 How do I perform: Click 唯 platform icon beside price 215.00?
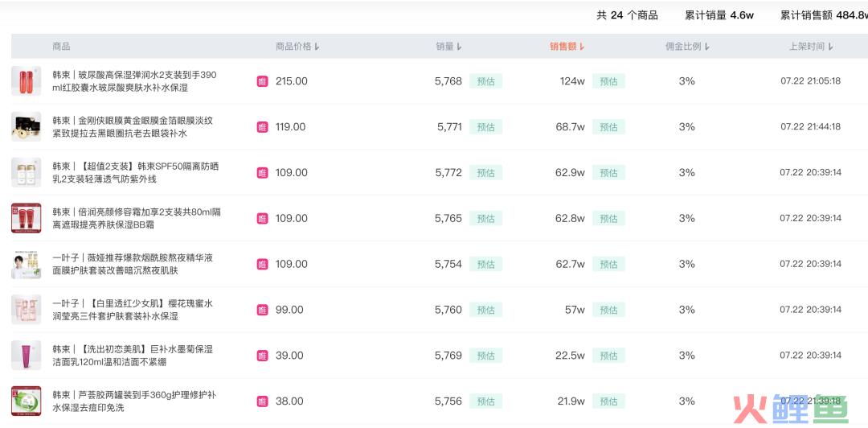[262, 81]
